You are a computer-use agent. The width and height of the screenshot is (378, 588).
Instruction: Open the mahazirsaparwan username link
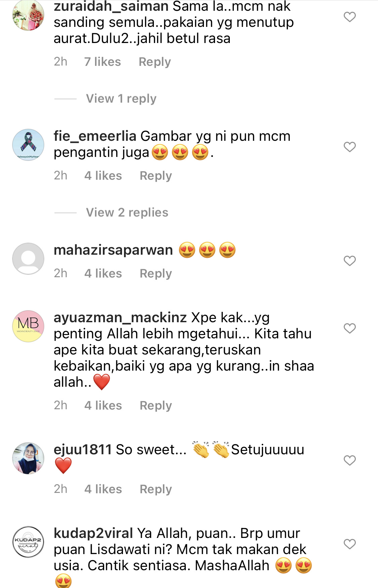[x=113, y=250]
